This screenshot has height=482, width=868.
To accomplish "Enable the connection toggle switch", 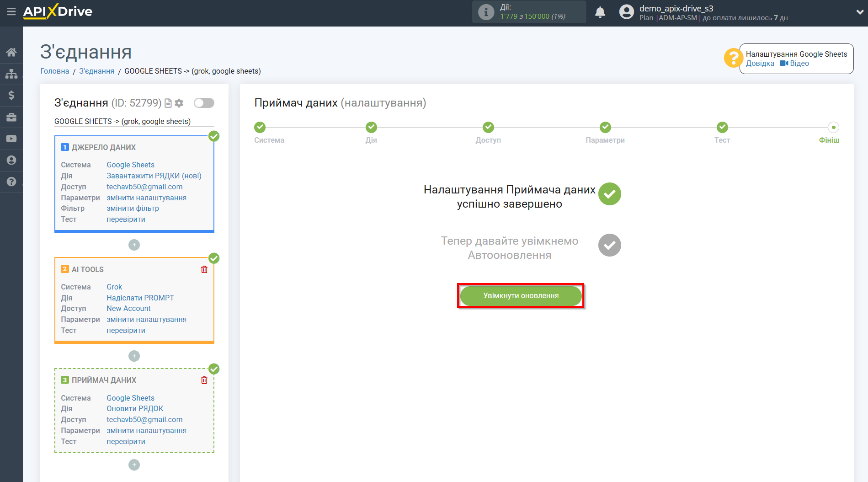I will coord(204,103).
